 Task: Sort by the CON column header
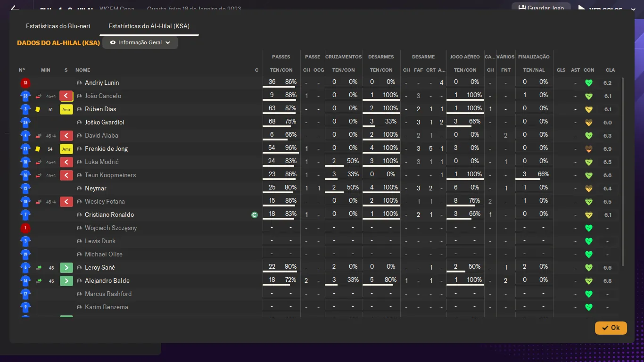point(589,70)
